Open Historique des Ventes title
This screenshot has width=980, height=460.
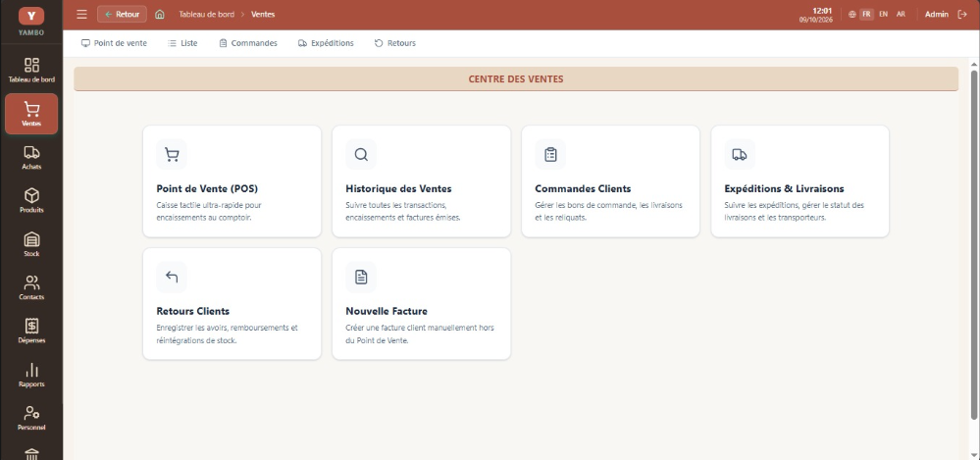pyautogui.click(x=398, y=188)
